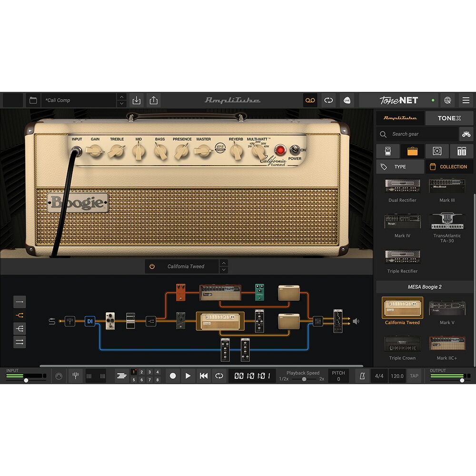Image resolution: width=476 pixels, height=476 pixels.
Task: Collapse the MESA Boogie 2 collection header
Action: click(425, 287)
